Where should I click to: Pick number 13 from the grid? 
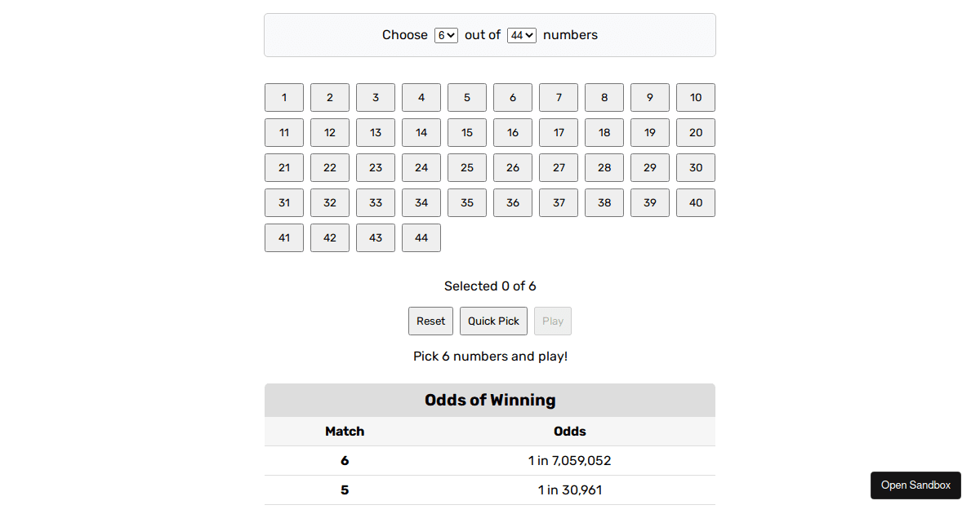point(375,132)
